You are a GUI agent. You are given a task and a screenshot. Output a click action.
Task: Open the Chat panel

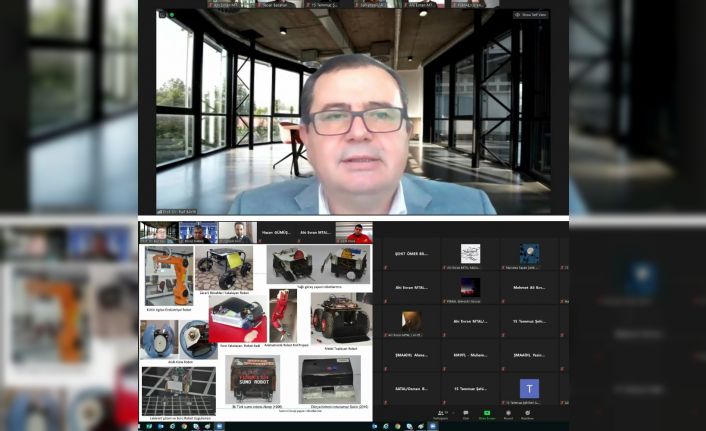[465, 413]
